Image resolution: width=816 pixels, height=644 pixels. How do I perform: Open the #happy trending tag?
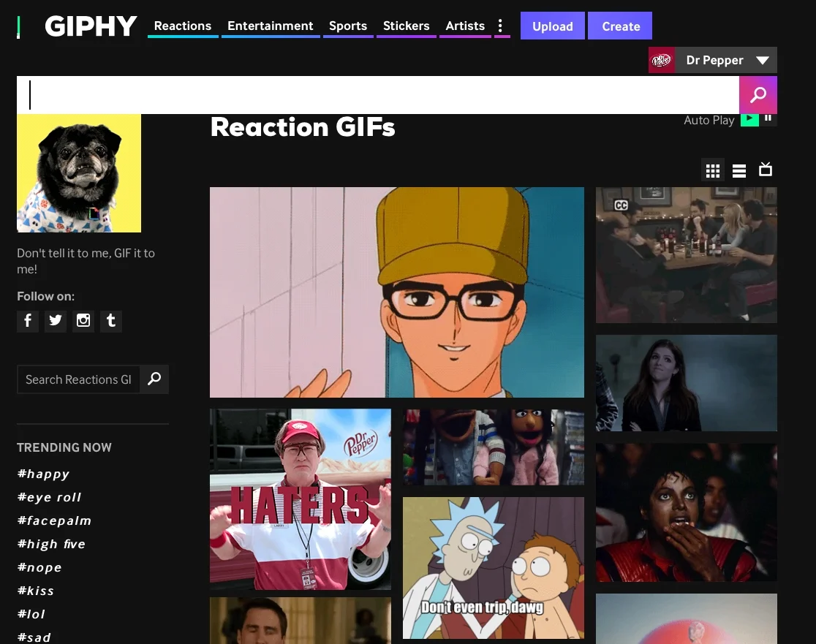click(43, 474)
